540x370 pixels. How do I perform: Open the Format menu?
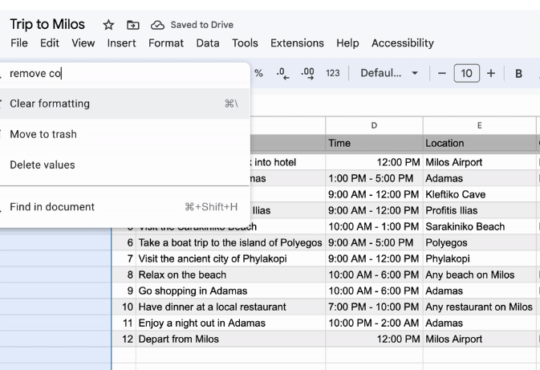(166, 43)
